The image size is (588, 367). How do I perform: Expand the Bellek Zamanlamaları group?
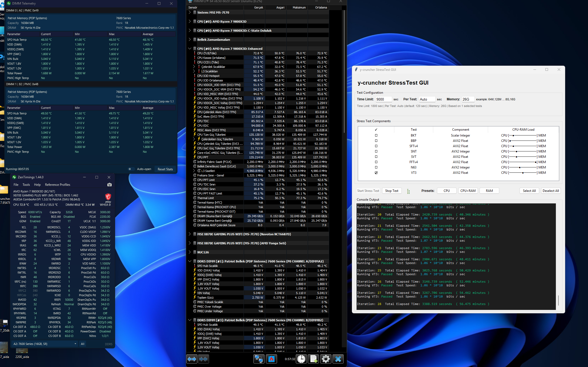[190, 40]
